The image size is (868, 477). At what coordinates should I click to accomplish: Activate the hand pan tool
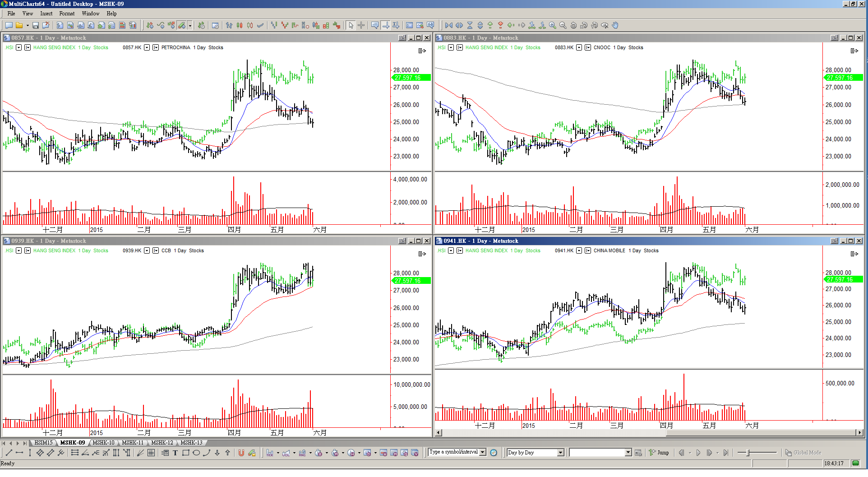pyautogui.click(x=615, y=26)
